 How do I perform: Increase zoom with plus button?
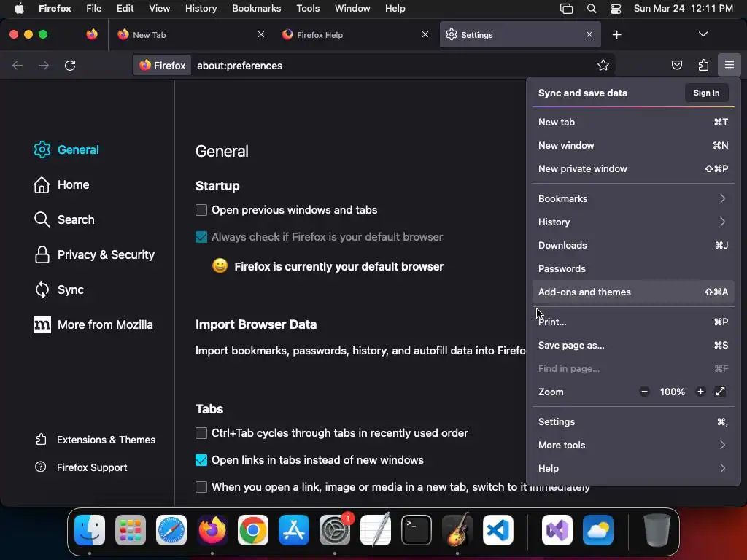tap(700, 392)
